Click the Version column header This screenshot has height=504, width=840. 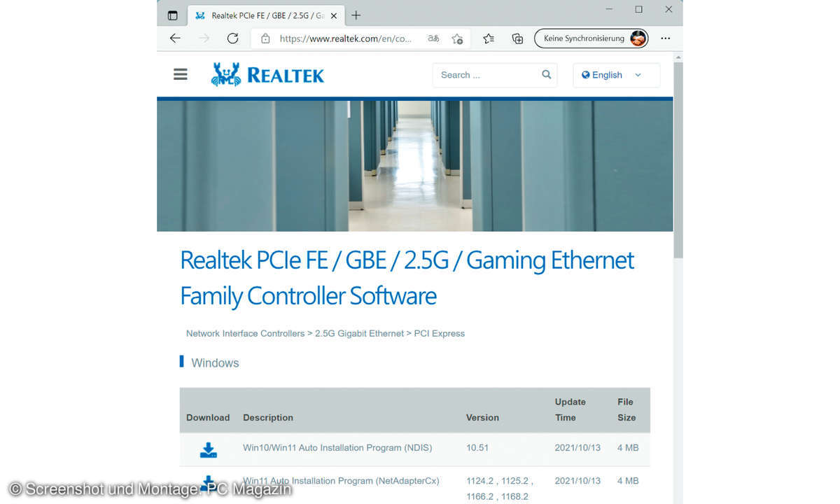tap(482, 417)
